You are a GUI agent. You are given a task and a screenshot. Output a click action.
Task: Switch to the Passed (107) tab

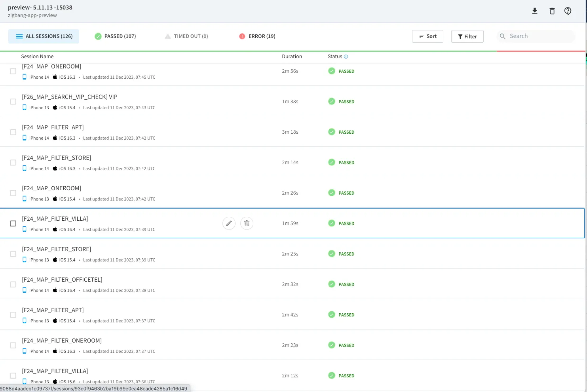click(115, 36)
